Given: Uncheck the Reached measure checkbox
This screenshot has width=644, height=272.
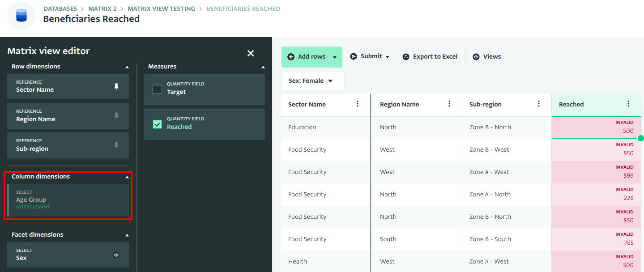Looking at the screenshot, I should (x=157, y=124).
